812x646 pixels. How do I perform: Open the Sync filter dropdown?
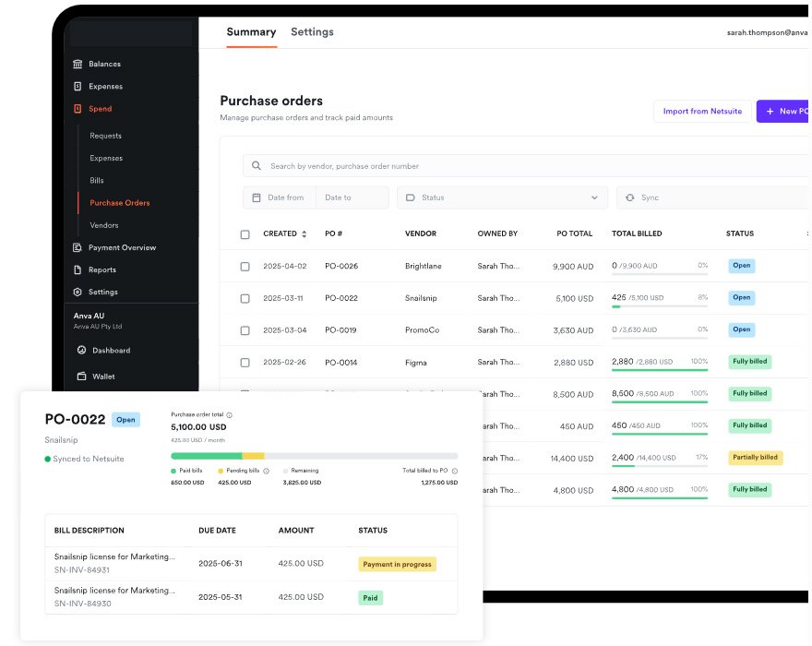point(712,197)
